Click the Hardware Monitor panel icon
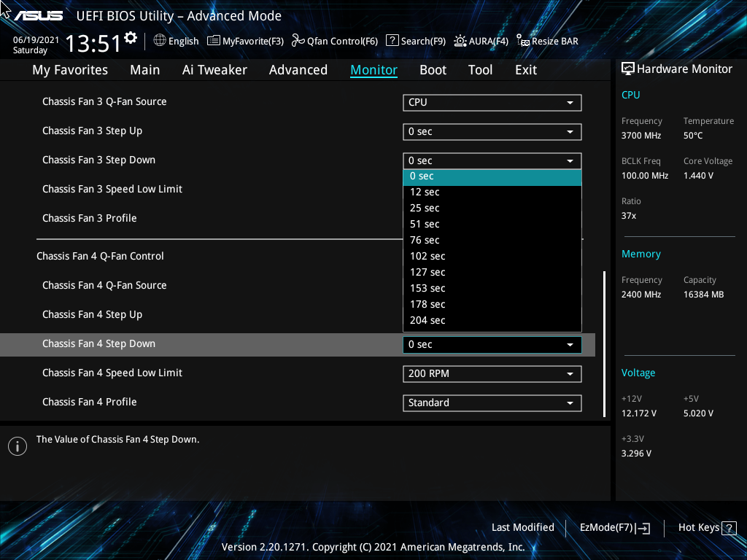The height and width of the screenshot is (560, 747). click(628, 68)
